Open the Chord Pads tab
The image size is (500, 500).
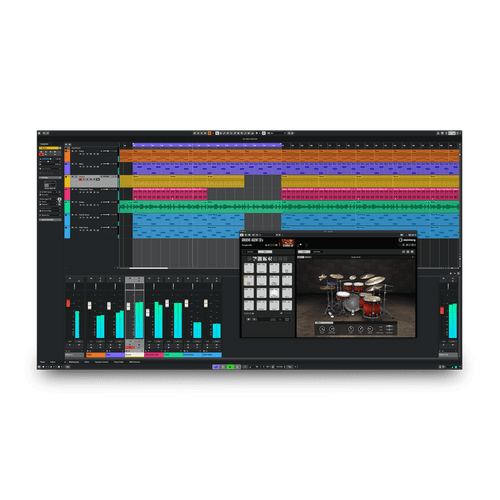(119, 362)
